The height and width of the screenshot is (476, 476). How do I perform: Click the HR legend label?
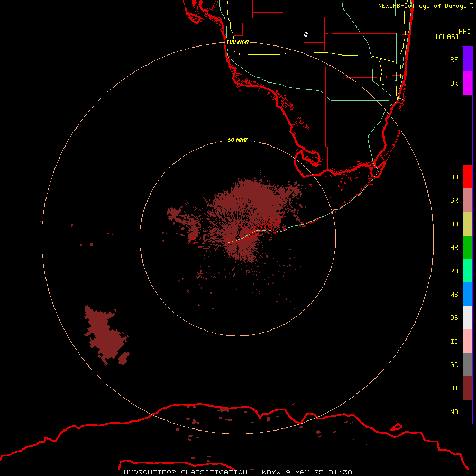[x=454, y=248]
